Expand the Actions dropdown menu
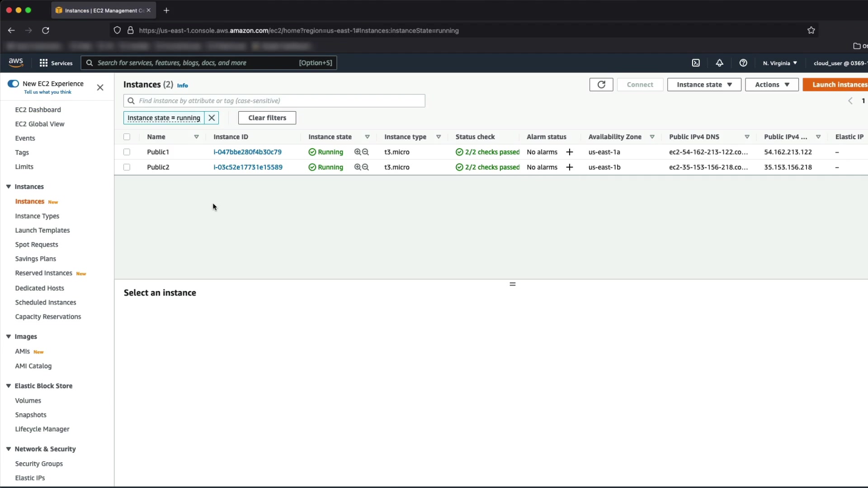The image size is (868, 488). 772,84
